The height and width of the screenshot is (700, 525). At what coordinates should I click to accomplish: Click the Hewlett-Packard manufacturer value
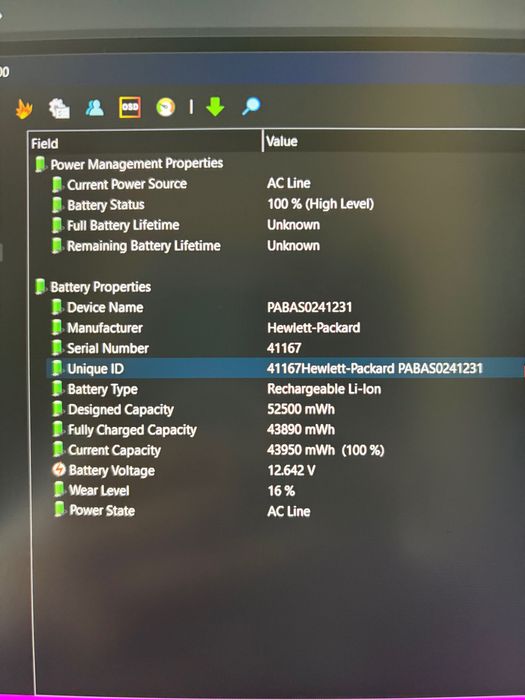pyautogui.click(x=313, y=328)
